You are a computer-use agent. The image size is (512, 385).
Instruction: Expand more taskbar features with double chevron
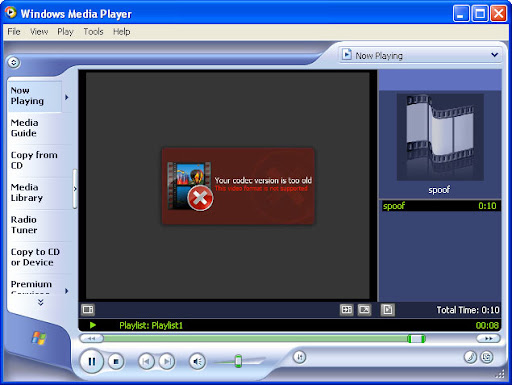point(41,302)
